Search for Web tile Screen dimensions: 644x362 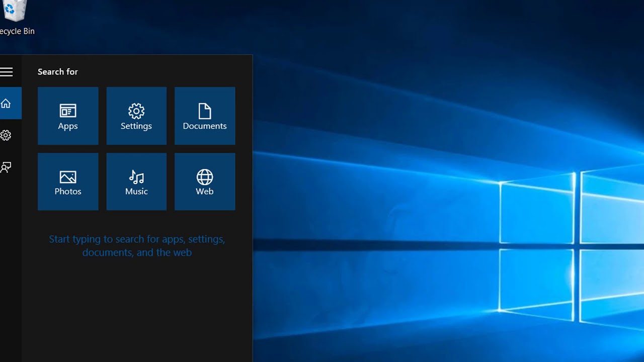(x=205, y=182)
